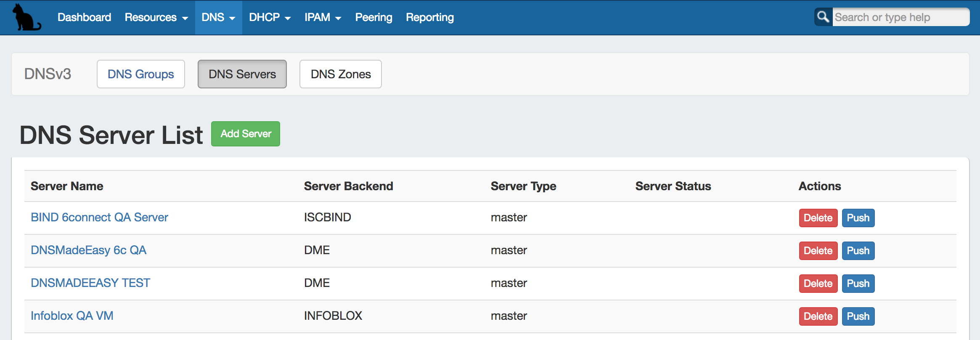Switch to the DNS Groups tab
The width and height of the screenshot is (980, 340).
(140, 74)
